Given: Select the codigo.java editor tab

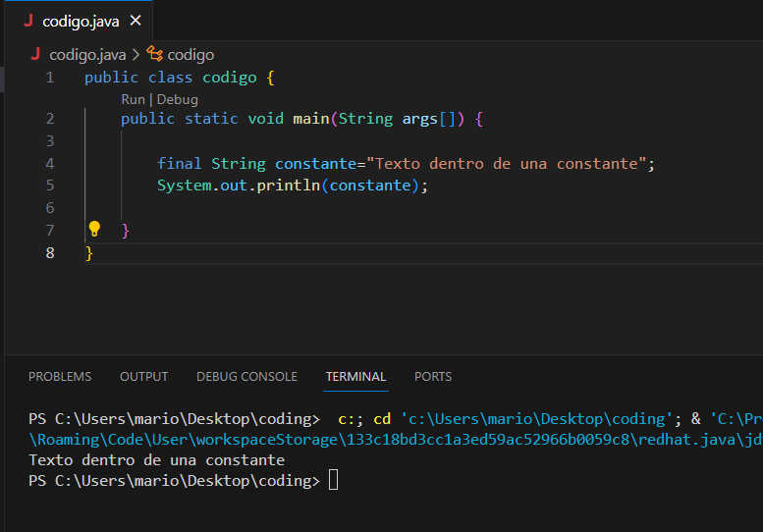Looking at the screenshot, I should point(81,21).
